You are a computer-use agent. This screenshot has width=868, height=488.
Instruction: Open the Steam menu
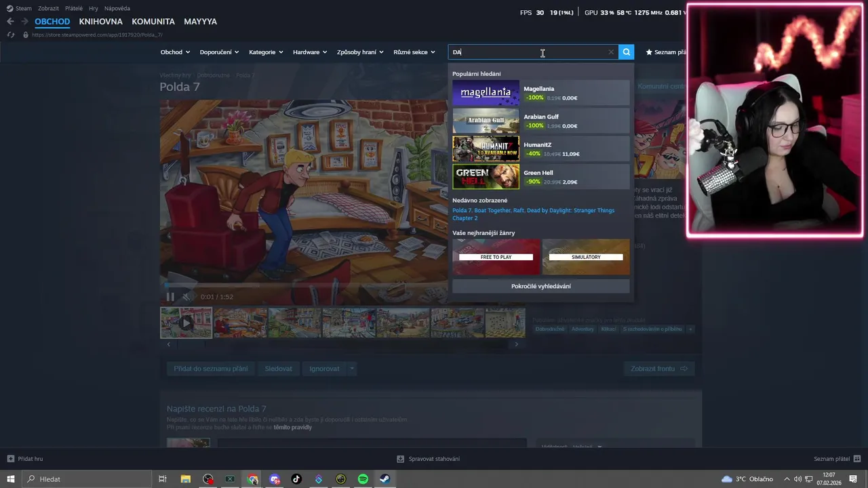click(x=19, y=8)
